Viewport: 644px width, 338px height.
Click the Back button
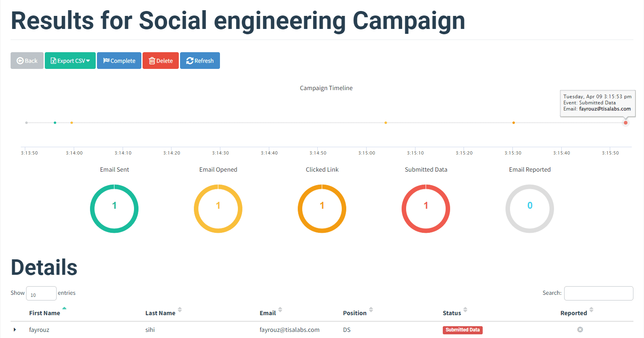[27, 60]
